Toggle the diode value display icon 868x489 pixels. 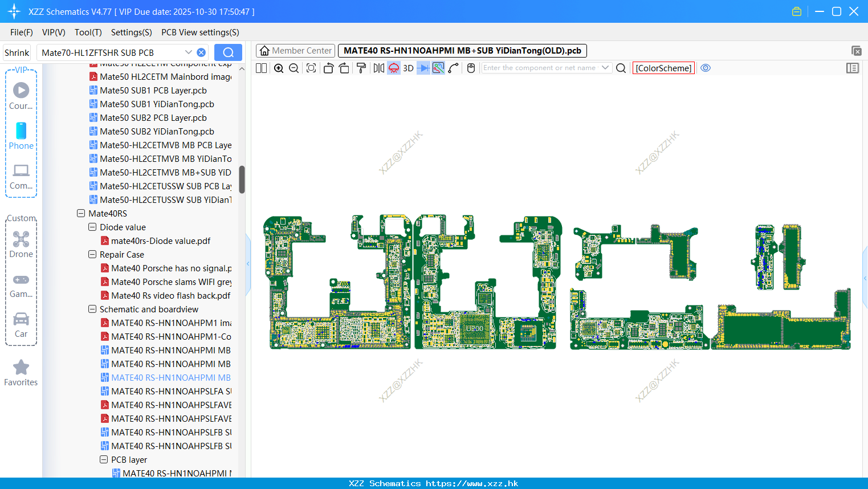423,68
